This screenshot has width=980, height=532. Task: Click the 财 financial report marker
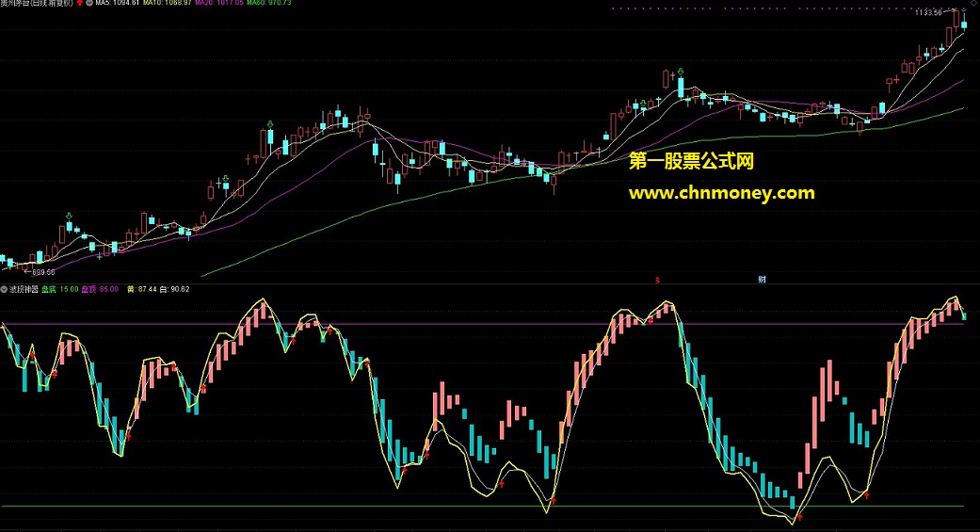[762, 280]
